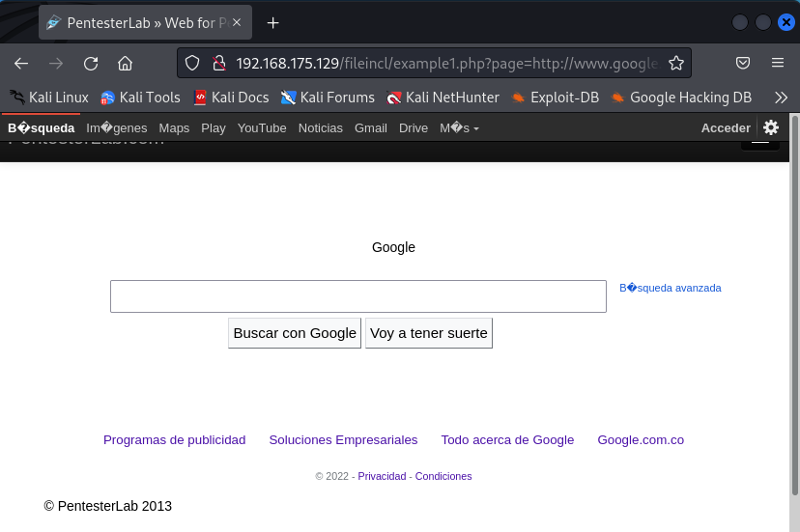This screenshot has height=532, width=800.
Task: Open the browser home page
Action: pyautogui.click(x=125, y=64)
